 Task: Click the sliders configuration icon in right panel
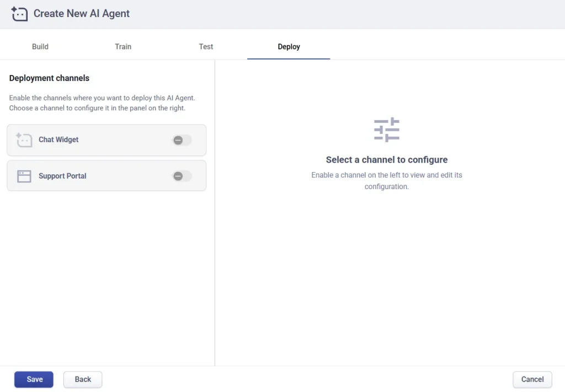pyautogui.click(x=386, y=130)
